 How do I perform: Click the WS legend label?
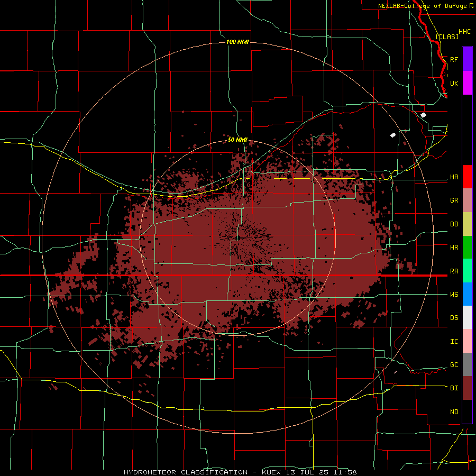[x=454, y=295]
